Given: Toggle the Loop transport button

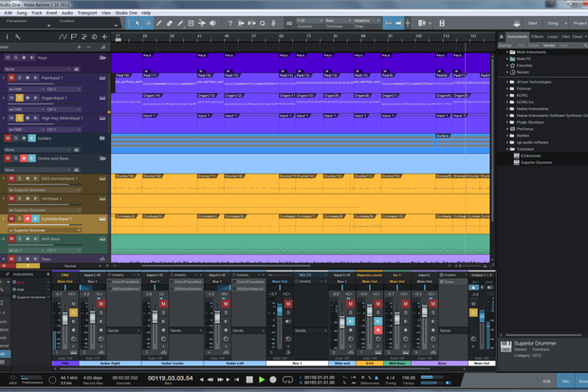Looking at the screenshot, I should click(287, 380).
